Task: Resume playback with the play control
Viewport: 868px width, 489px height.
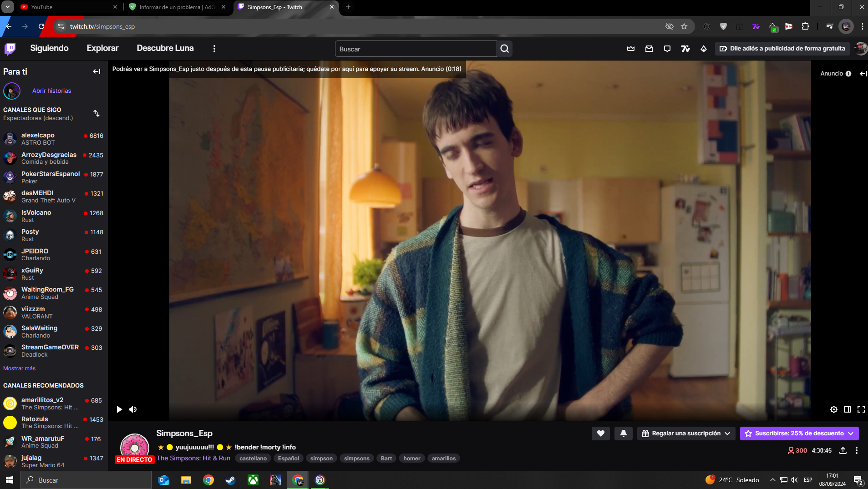Action: pos(119,409)
